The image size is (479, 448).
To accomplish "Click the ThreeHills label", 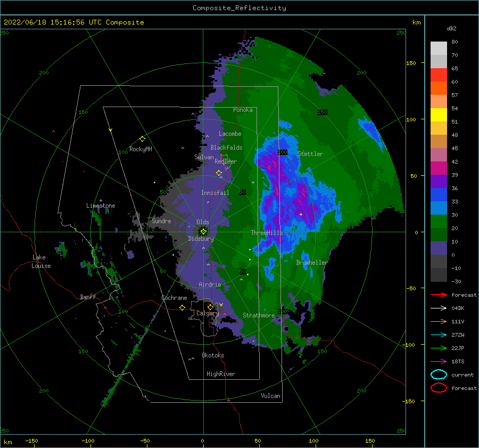I will [x=267, y=233].
